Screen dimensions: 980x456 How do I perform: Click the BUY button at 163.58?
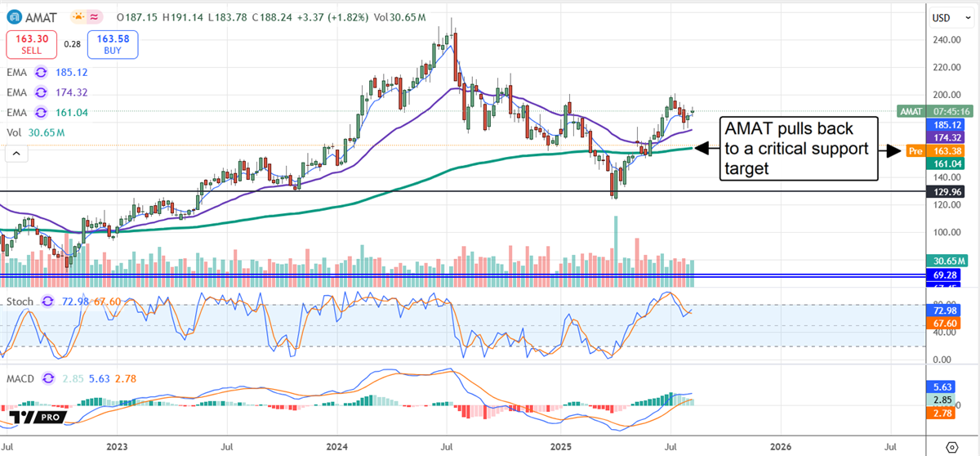[x=113, y=43]
